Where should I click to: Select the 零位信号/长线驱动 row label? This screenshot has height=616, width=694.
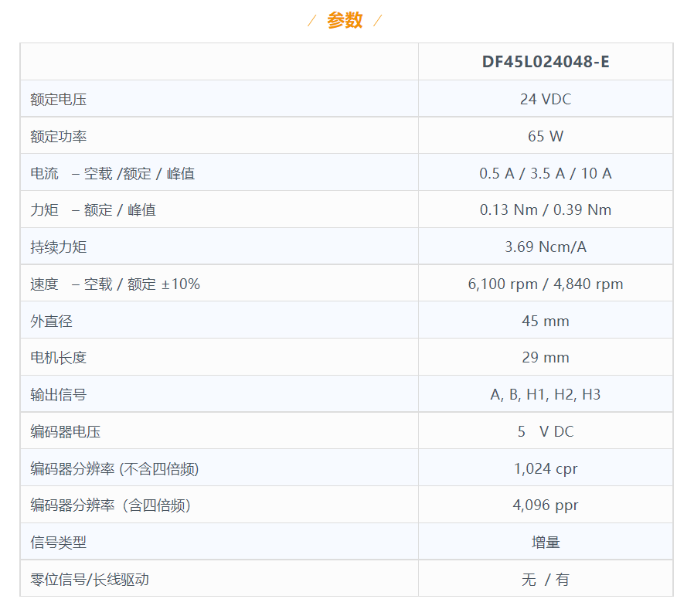[x=89, y=579]
